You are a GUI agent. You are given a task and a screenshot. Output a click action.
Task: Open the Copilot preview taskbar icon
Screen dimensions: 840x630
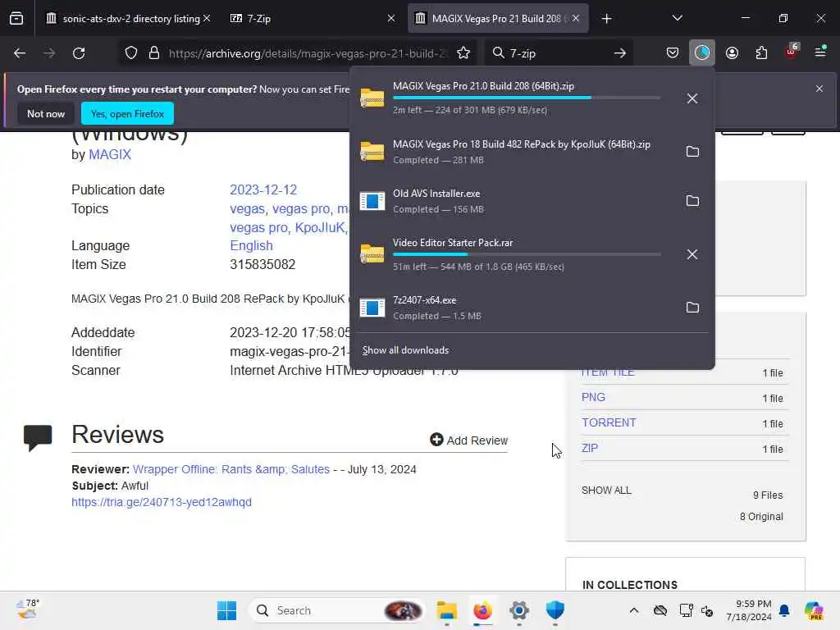click(814, 610)
